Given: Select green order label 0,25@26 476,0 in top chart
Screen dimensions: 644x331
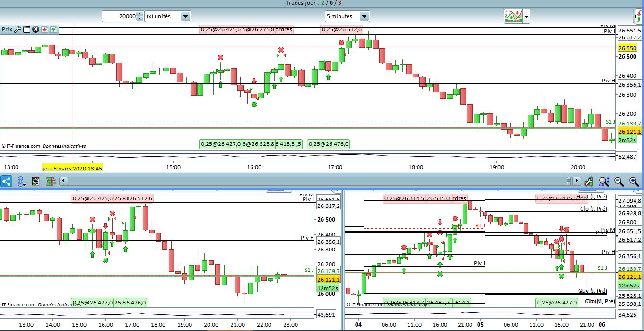Looking at the screenshot, I should [x=329, y=144].
